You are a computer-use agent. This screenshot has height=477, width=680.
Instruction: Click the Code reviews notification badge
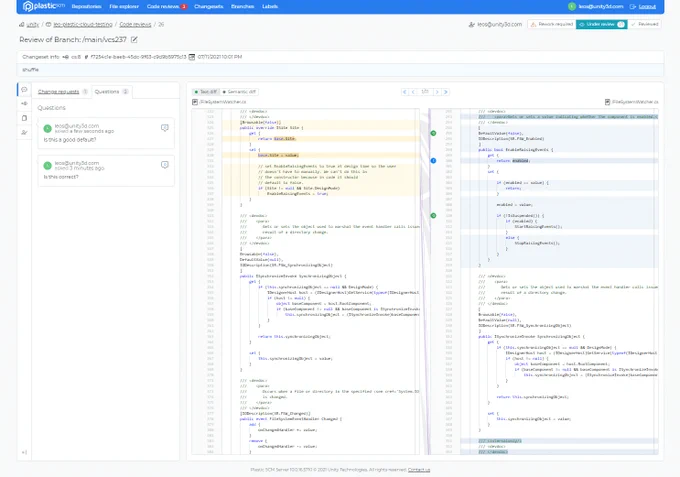(184, 7)
